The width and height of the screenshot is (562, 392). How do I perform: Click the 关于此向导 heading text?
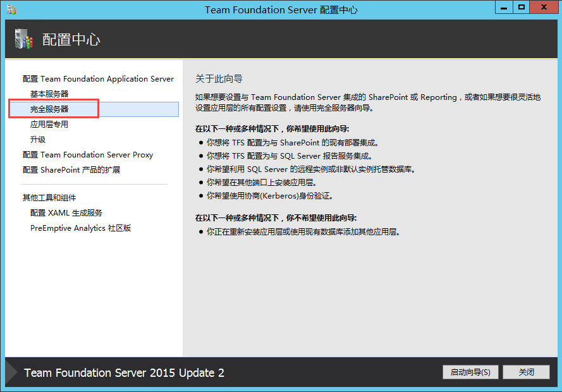[x=219, y=79]
